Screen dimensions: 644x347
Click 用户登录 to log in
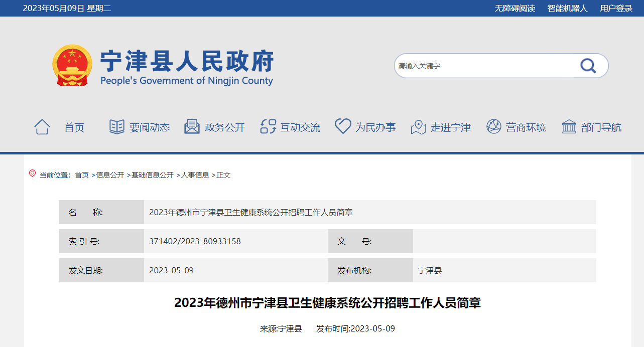pos(616,8)
